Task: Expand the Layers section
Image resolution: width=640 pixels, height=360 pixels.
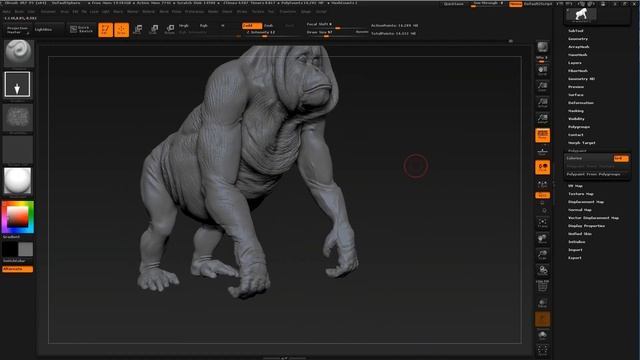Action: pyautogui.click(x=575, y=63)
